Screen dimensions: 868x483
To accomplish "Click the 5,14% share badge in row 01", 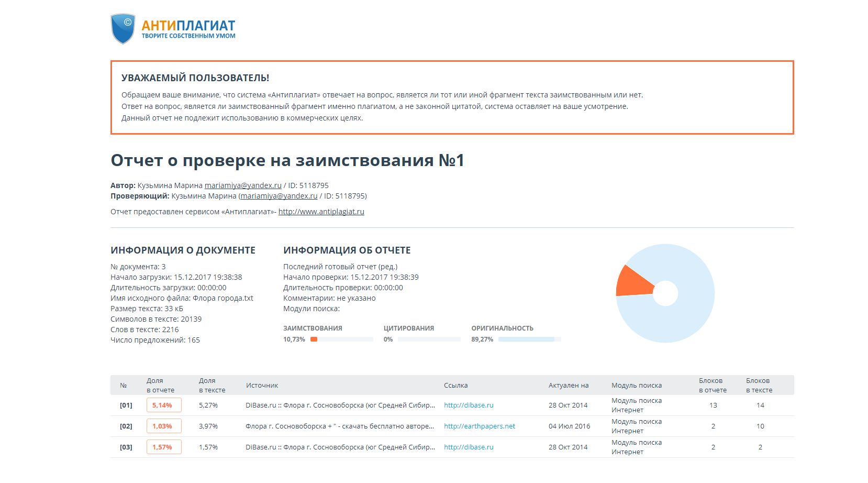I will tap(164, 405).
